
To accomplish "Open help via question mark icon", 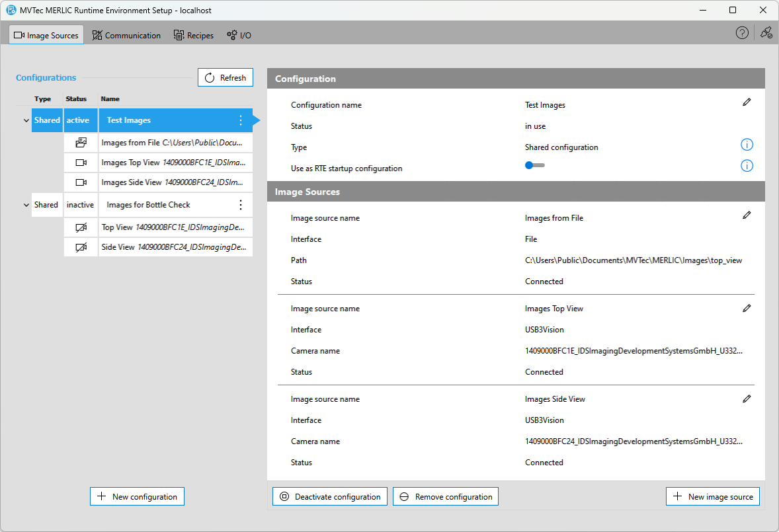I will point(742,33).
